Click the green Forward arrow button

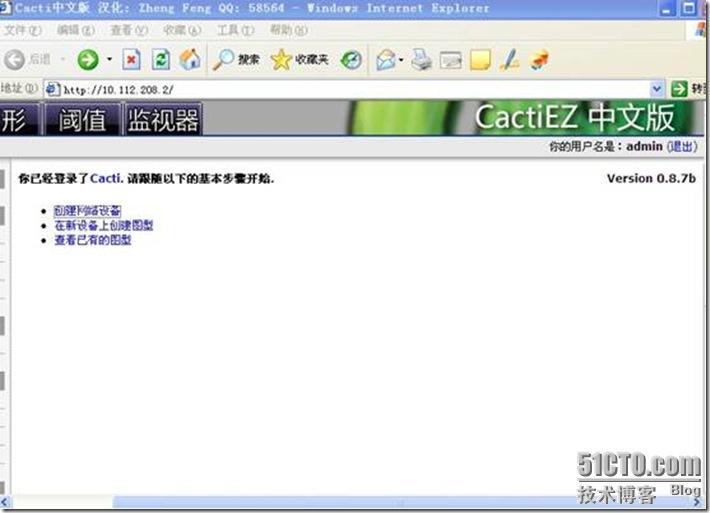point(88,60)
